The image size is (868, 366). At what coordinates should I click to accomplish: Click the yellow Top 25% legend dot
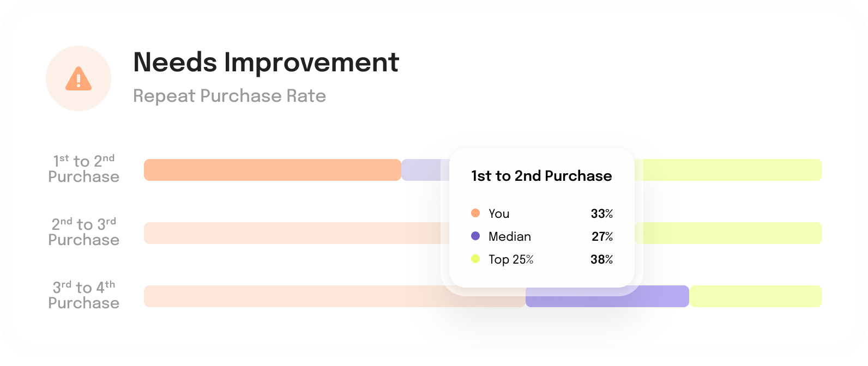[475, 259]
